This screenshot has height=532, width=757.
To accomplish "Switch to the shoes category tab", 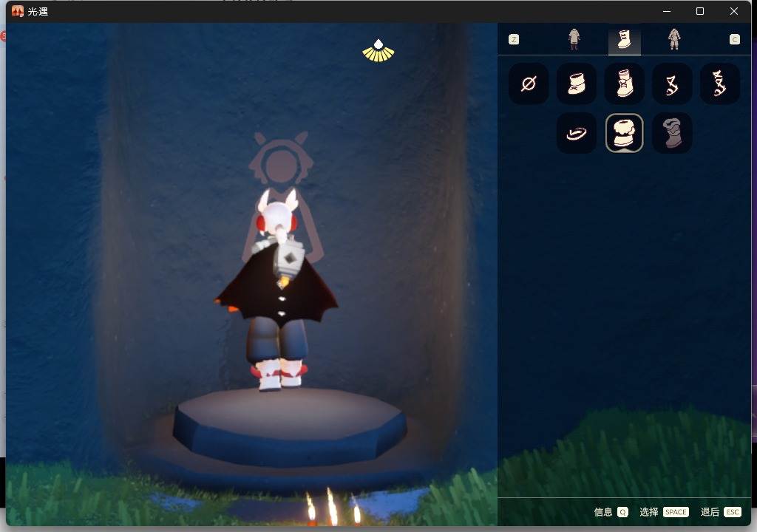I will coord(624,40).
